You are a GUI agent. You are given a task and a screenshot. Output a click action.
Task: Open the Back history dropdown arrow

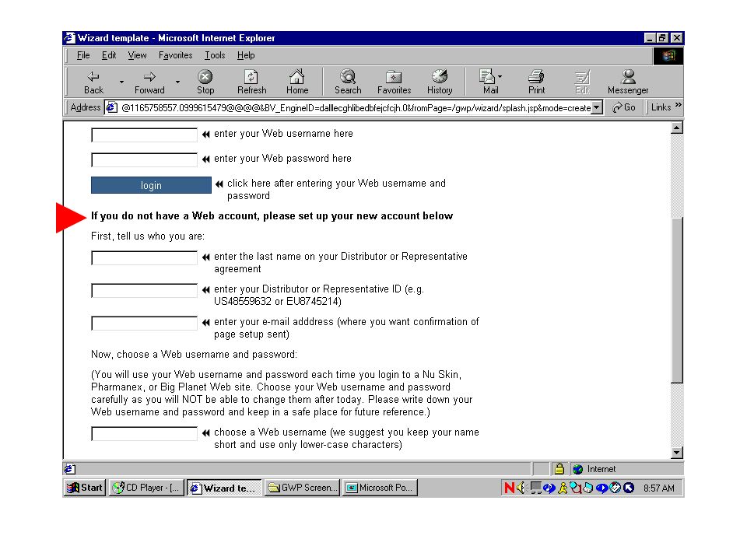point(122,82)
